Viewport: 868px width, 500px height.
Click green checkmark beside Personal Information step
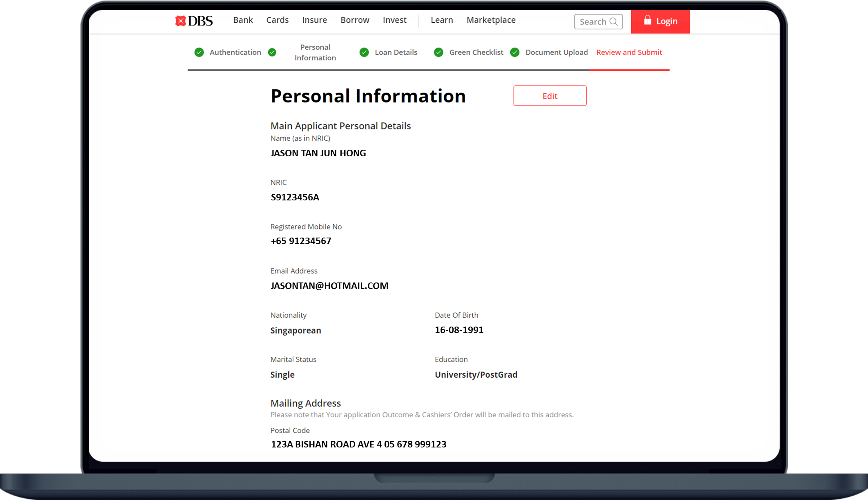click(272, 52)
